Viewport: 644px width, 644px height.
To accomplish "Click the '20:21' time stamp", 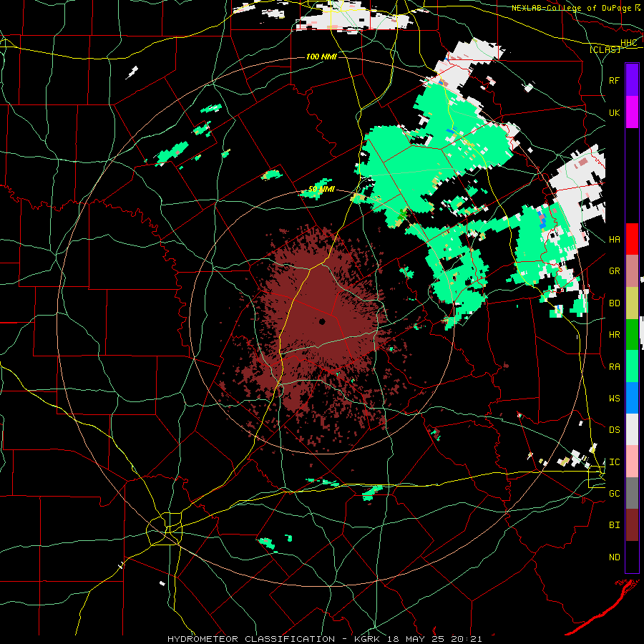I will tap(465, 639).
